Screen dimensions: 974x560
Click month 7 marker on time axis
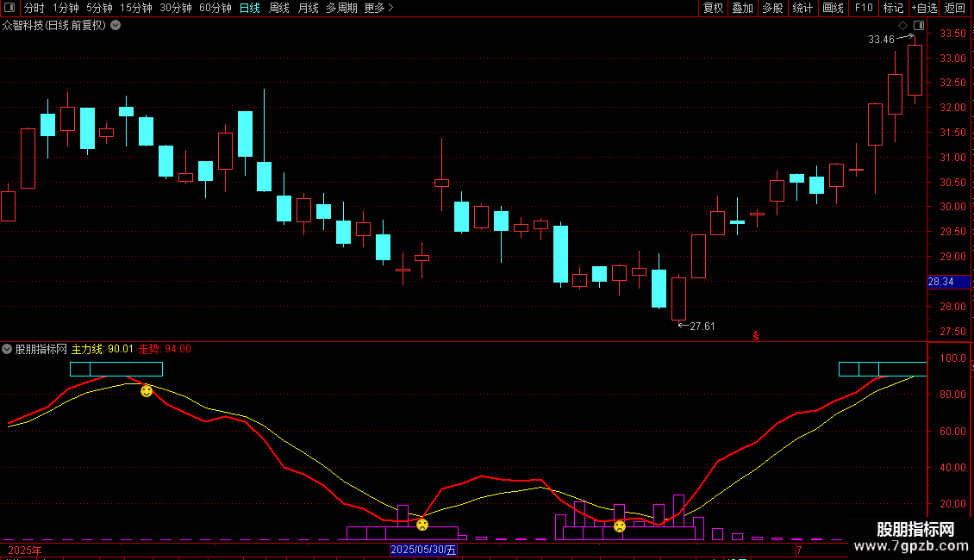799,550
